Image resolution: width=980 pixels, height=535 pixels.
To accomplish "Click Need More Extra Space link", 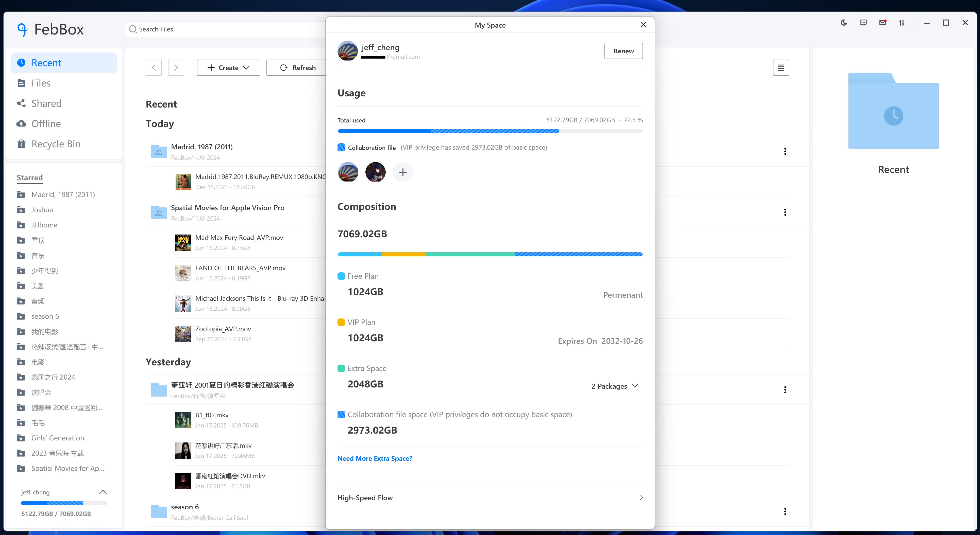I will click(x=375, y=459).
